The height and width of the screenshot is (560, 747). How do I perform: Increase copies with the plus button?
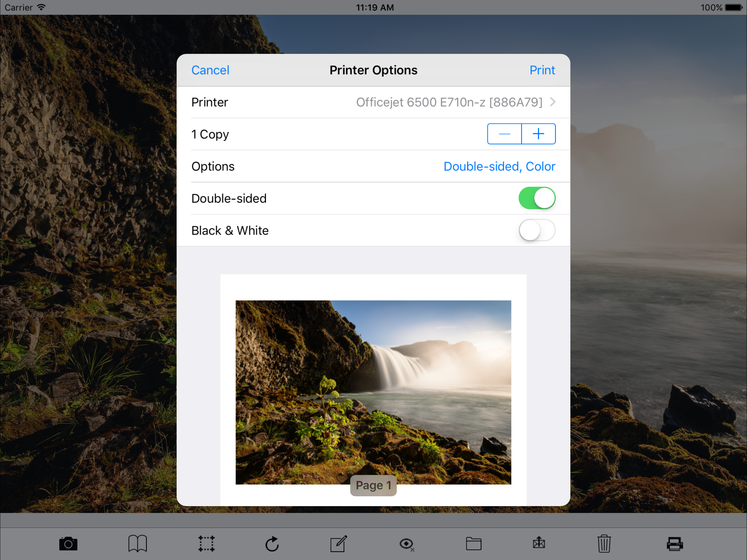[538, 134]
